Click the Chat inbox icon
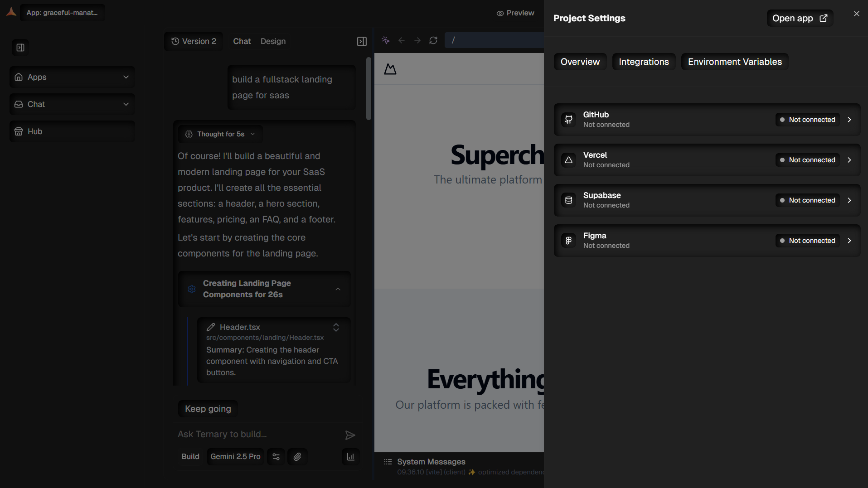This screenshot has width=868, height=488. (x=19, y=104)
